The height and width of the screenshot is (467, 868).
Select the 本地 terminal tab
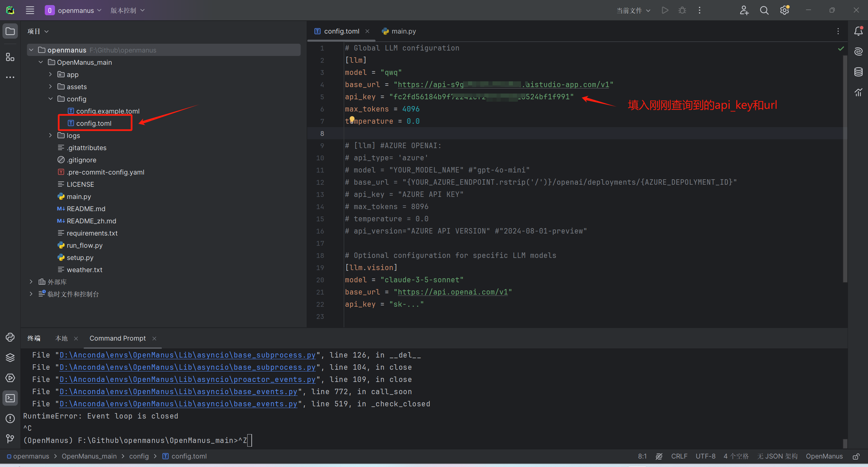61,338
